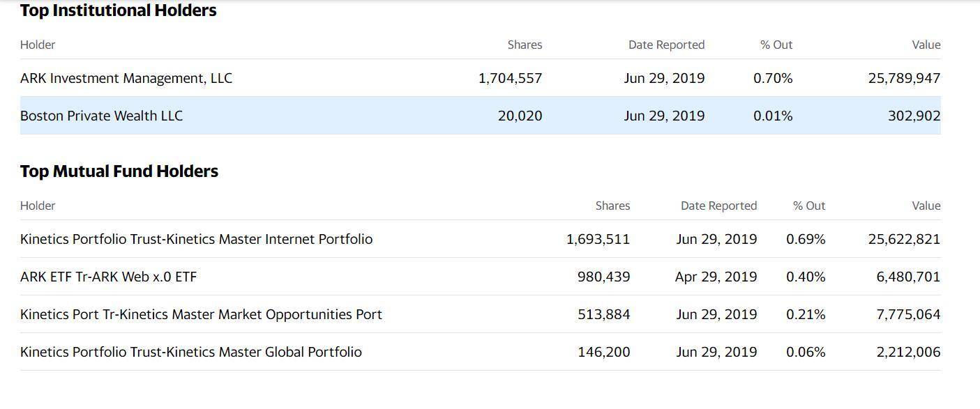The image size is (980, 409).
Task: Click the 25,622,821 value cell
Action: pyautogui.click(x=904, y=239)
